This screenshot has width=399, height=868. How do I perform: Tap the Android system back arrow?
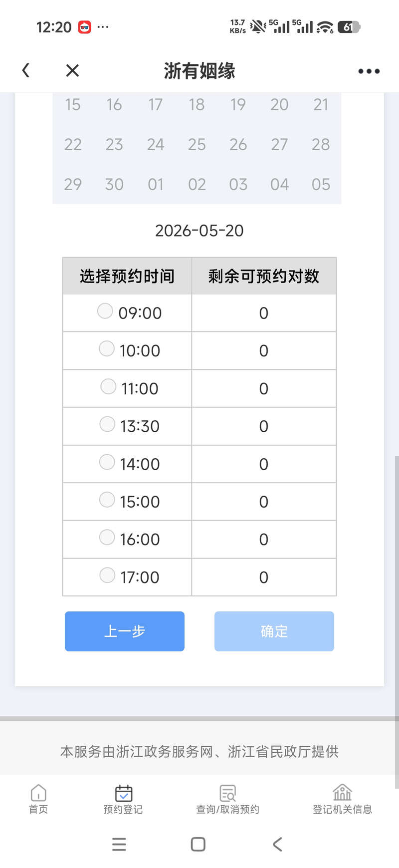(278, 844)
